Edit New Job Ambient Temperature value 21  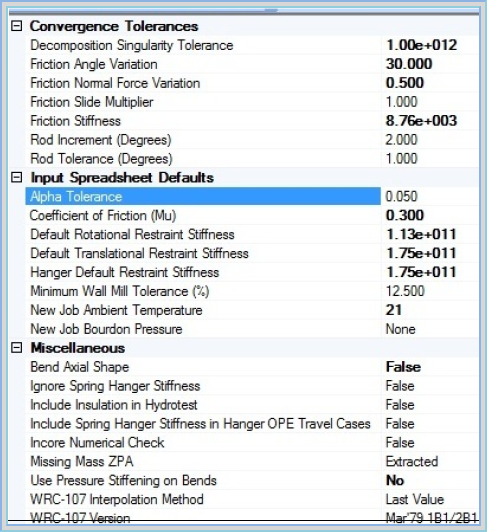point(430,310)
